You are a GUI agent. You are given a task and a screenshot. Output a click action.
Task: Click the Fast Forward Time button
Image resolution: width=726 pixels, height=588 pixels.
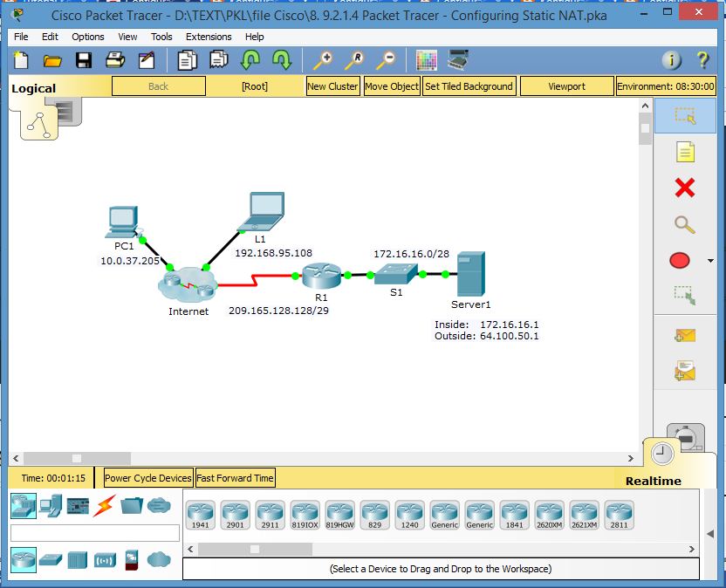[235, 478]
